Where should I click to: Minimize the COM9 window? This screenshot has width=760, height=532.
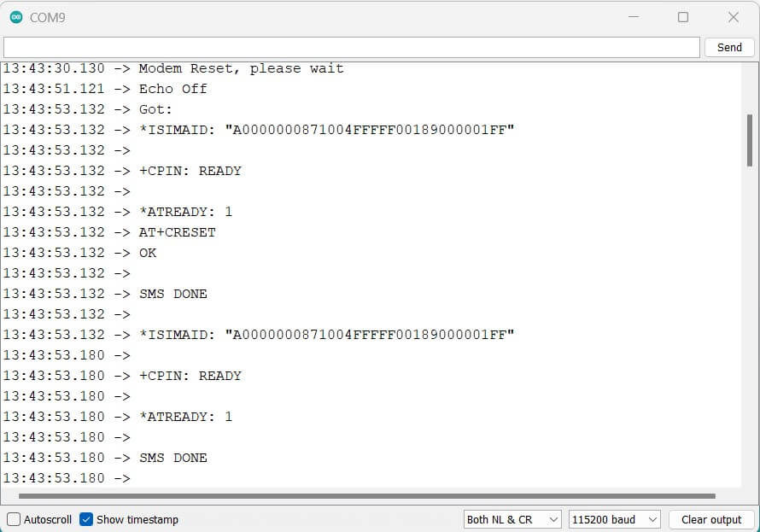pyautogui.click(x=634, y=17)
